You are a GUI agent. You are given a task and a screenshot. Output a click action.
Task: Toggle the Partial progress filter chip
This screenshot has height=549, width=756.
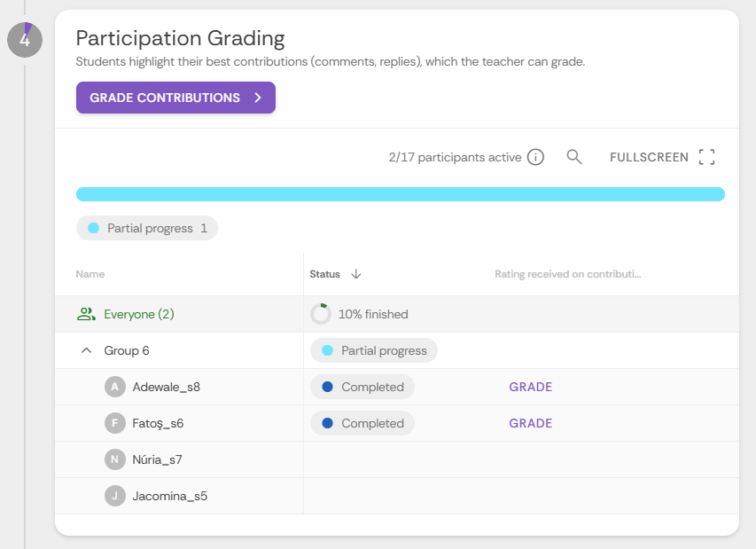point(147,228)
